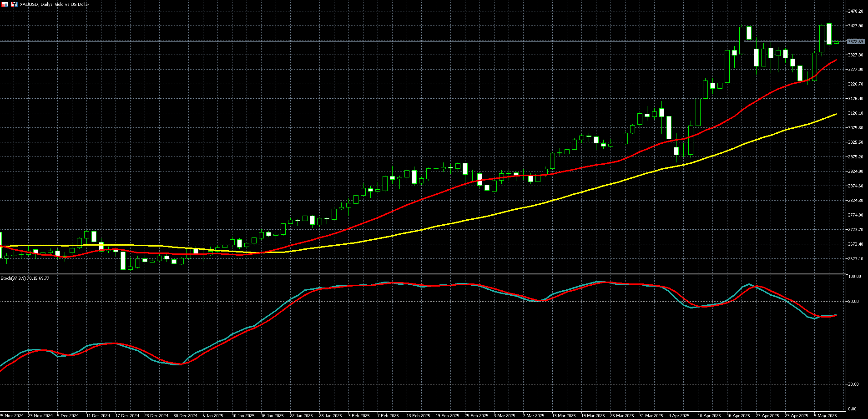Click the 19 Mar 2025 date label
This screenshot has height=419, width=868.
click(x=592, y=415)
